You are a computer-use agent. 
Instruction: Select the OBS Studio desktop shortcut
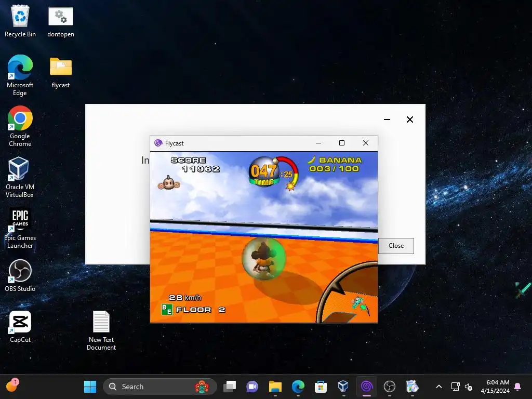tap(20, 275)
